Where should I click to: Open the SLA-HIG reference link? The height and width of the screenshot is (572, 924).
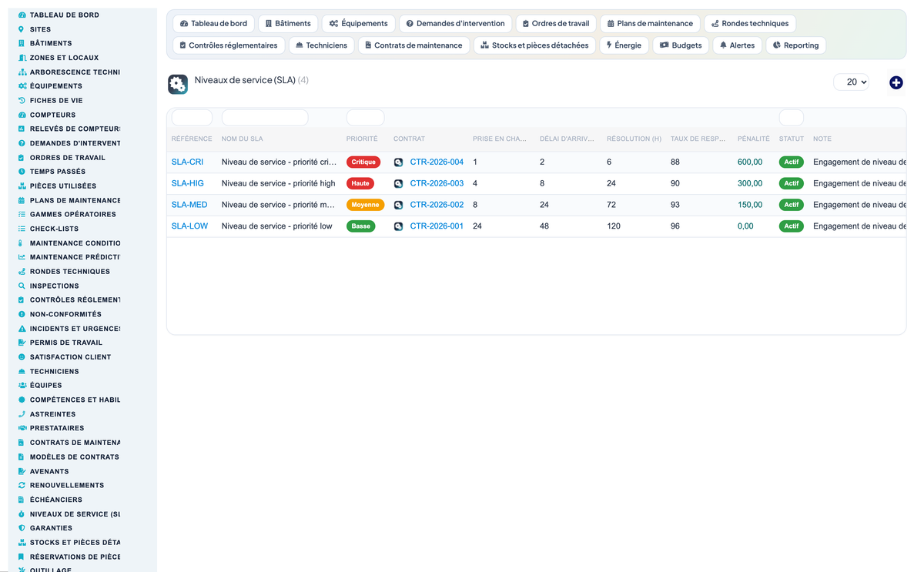(188, 184)
